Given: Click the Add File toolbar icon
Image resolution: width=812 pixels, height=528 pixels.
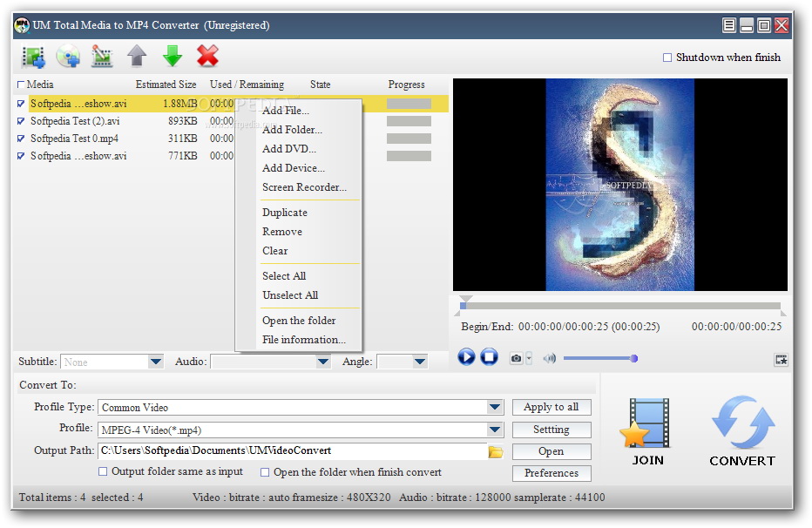Looking at the screenshot, I should tap(34, 58).
